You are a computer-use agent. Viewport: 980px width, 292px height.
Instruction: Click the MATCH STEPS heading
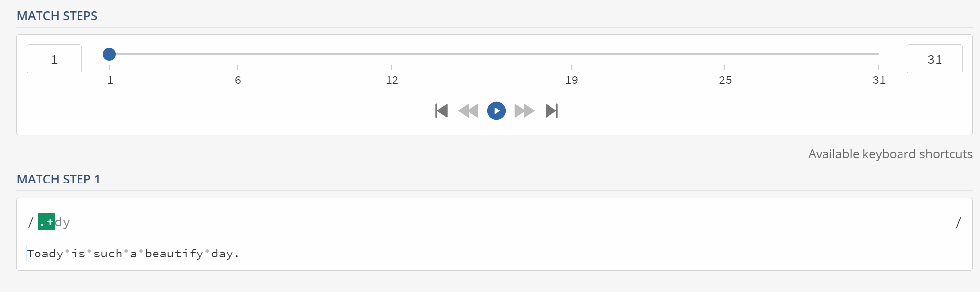tap(57, 16)
